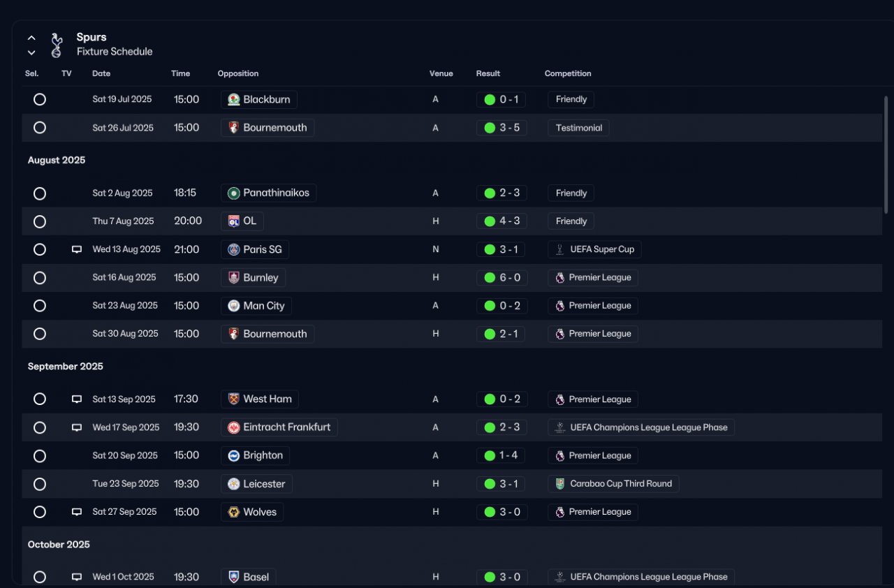Click the TV broadcast icon for Paris SG match

point(77,249)
